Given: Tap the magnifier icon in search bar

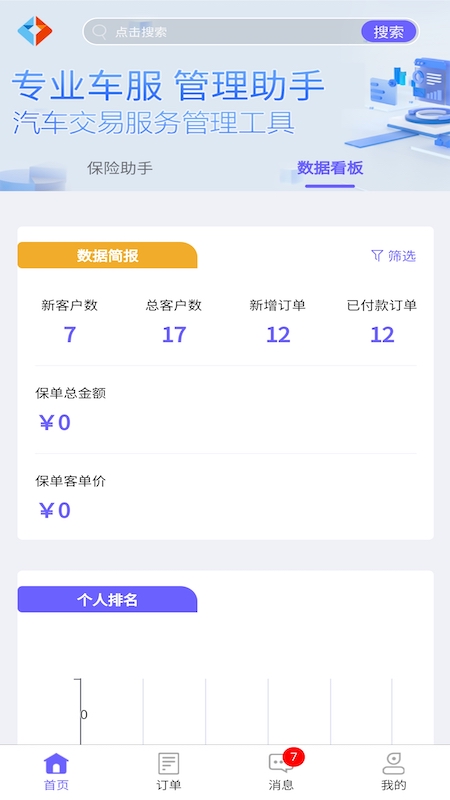Looking at the screenshot, I should [99, 32].
